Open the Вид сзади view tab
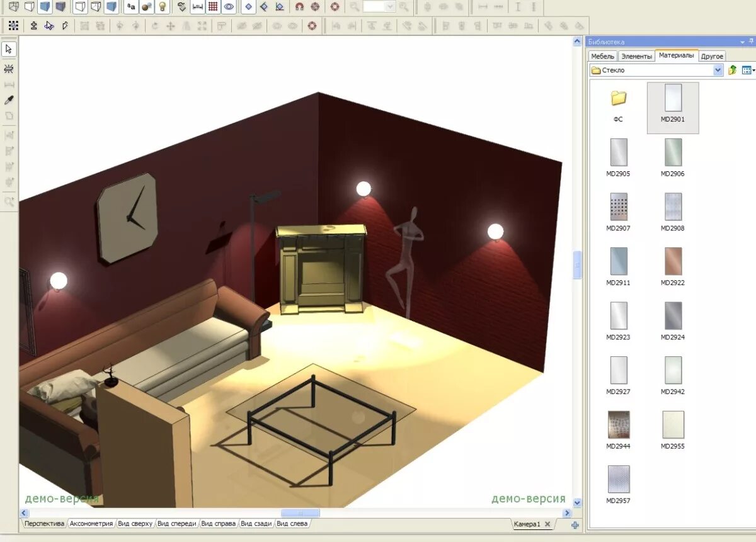This screenshot has width=756, height=542. 256,524
